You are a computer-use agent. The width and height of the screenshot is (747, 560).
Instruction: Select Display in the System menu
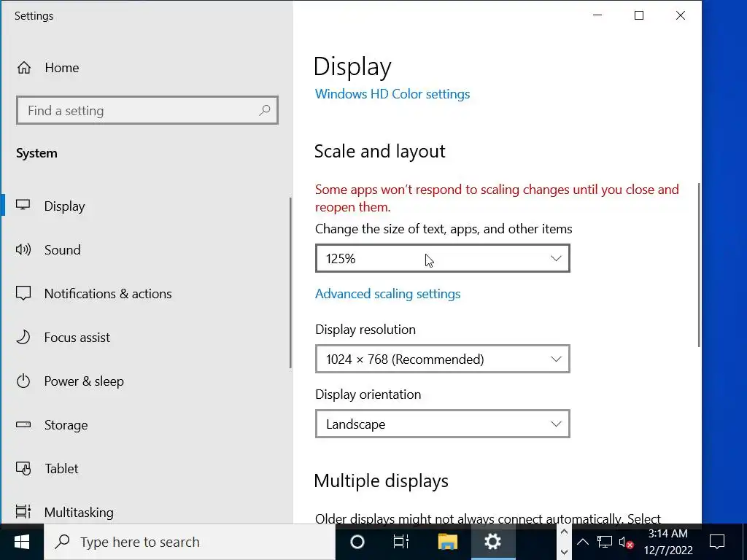point(145,206)
